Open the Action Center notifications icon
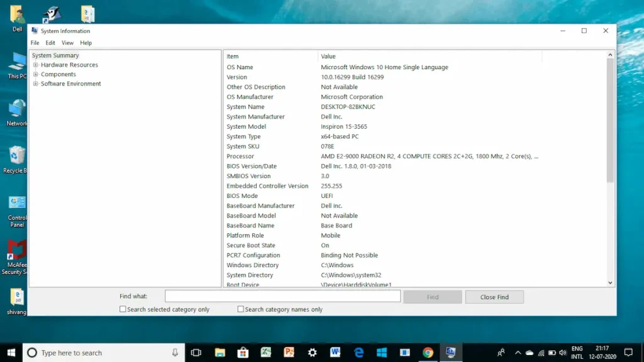The width and height of the screenshot is (644, 362). [x=628, y=353]
